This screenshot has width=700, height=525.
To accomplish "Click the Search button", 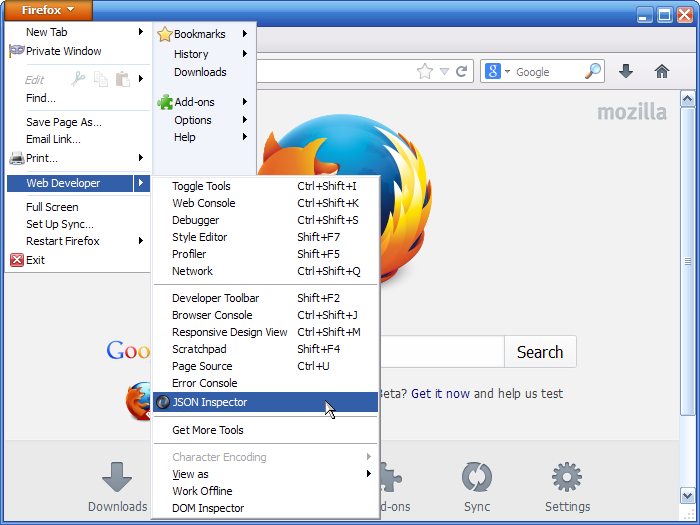I will click(x=540, y=352).
